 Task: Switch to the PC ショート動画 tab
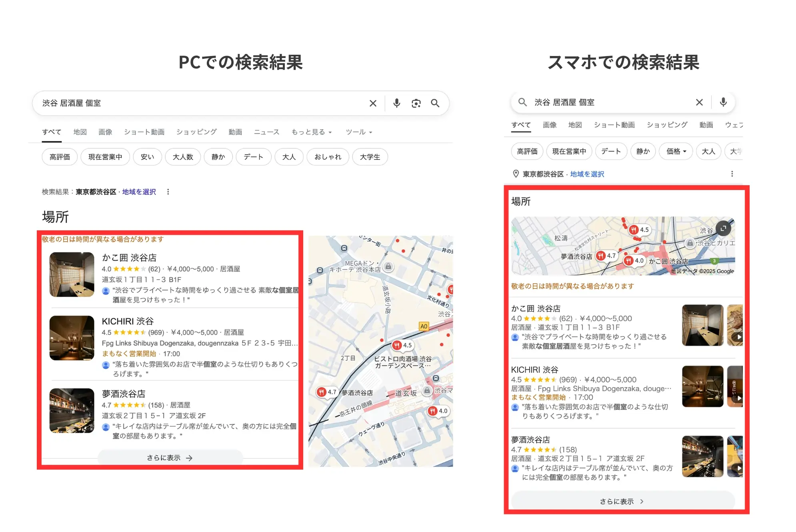144,132
